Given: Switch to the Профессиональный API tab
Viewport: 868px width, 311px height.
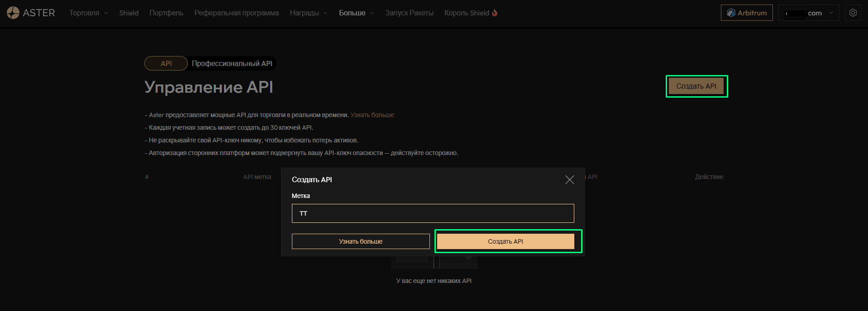Looking at the screenshot, I should point(232,63).
